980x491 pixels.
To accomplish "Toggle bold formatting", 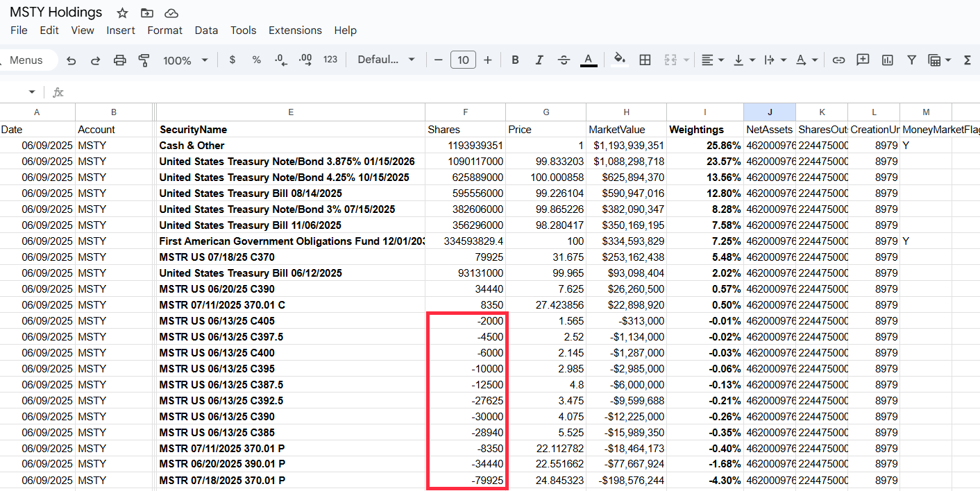I will point(515,60).
